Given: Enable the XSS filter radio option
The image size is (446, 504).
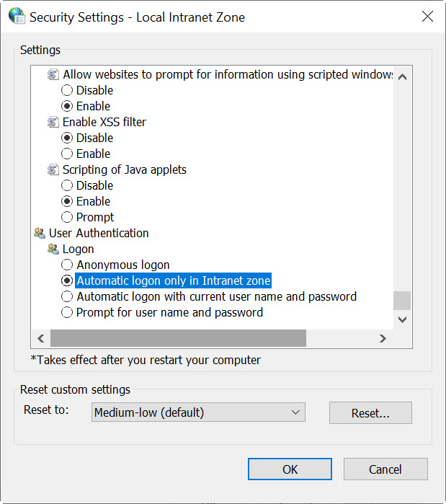Looking at the screenshot, I should 67,154.
